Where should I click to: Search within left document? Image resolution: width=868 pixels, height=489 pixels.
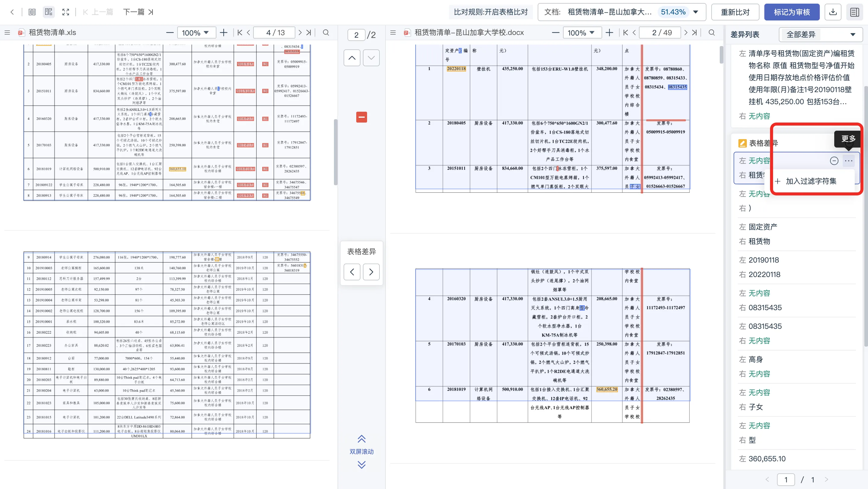(x=326, y=33)
